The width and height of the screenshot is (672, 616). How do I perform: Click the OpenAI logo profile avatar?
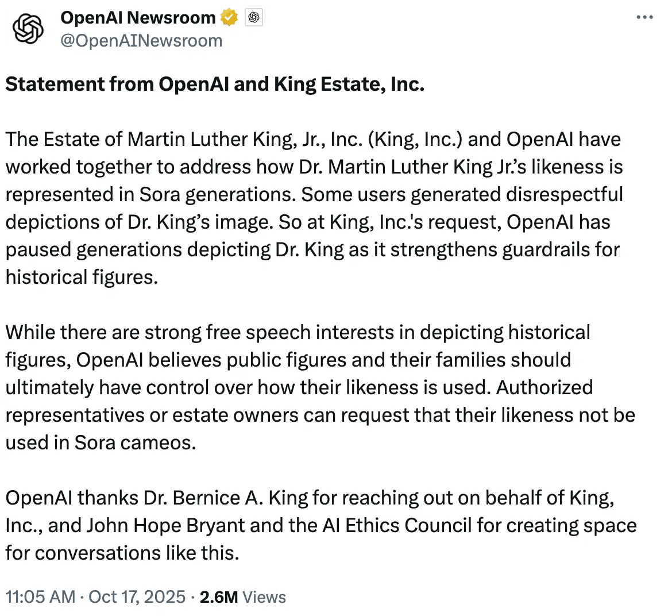(x=28, y=29)
